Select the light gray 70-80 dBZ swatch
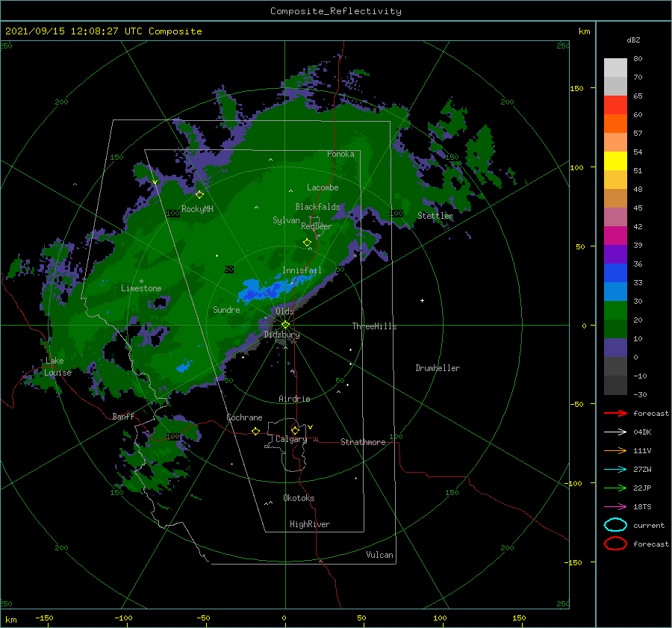The image size is (672, 628). (615, 68)
